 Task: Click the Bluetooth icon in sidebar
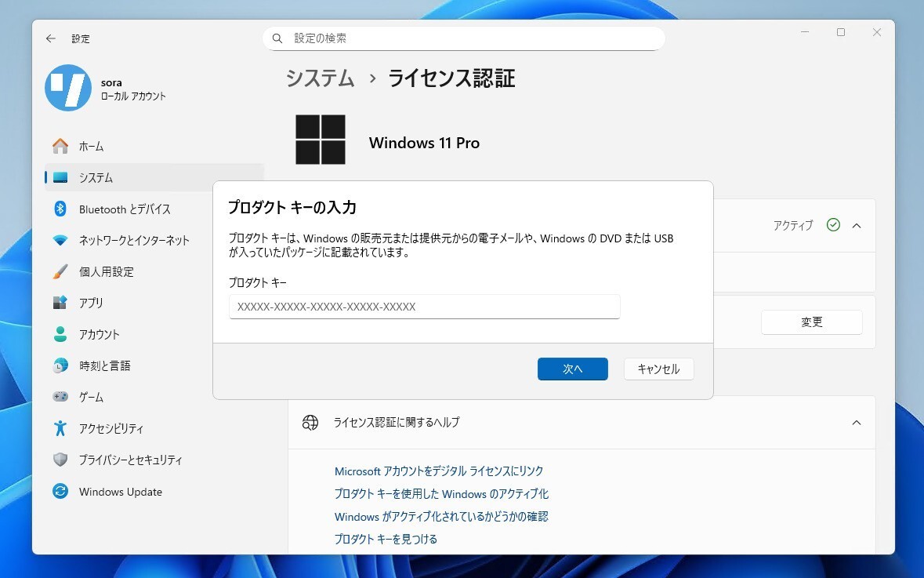pos(60,209)
